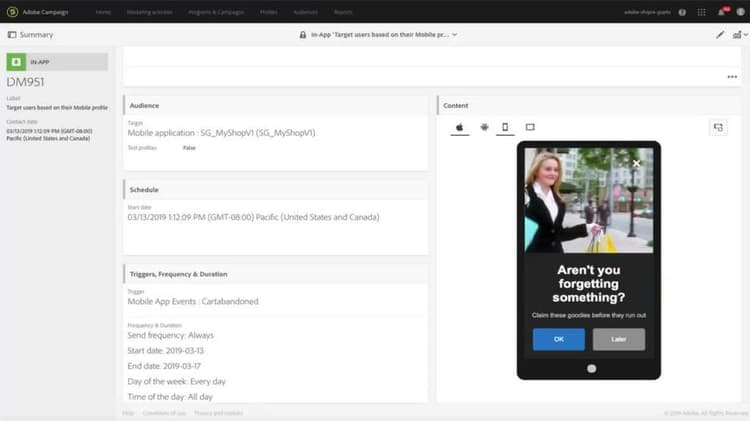
Task: Select the Apple iOS preview icon
Action: point(460,127)
